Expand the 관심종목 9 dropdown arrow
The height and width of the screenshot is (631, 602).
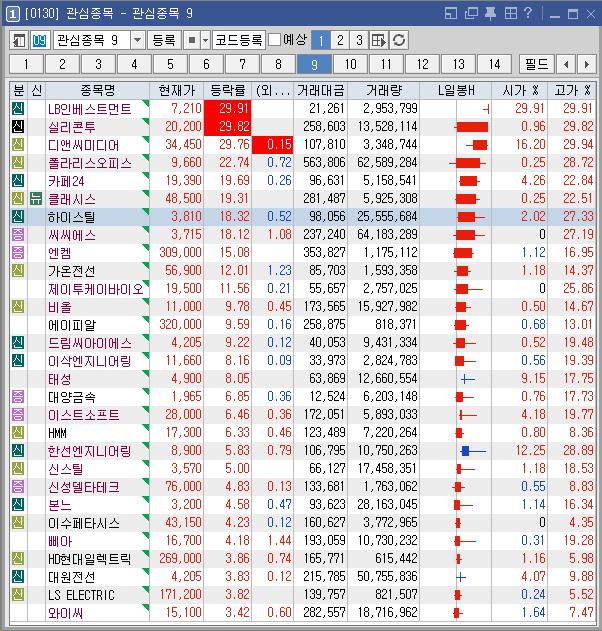(x=137, y=40)
